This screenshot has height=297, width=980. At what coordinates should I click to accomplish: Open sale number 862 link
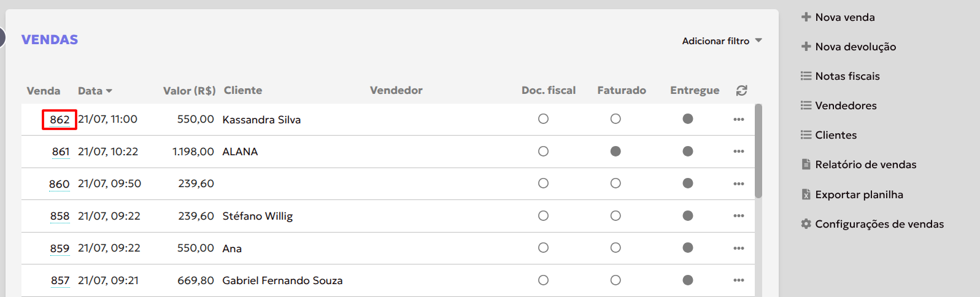[60, 120]
